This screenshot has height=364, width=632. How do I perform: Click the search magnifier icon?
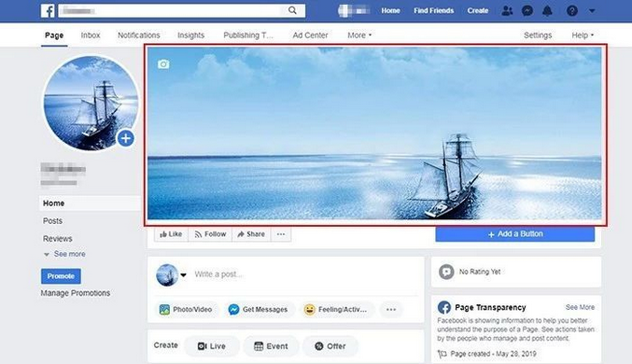292,10
